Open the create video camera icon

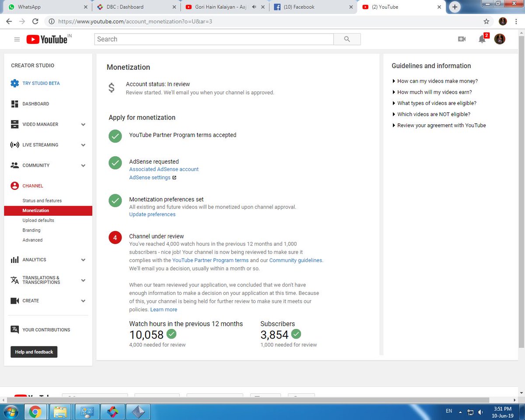462,39
